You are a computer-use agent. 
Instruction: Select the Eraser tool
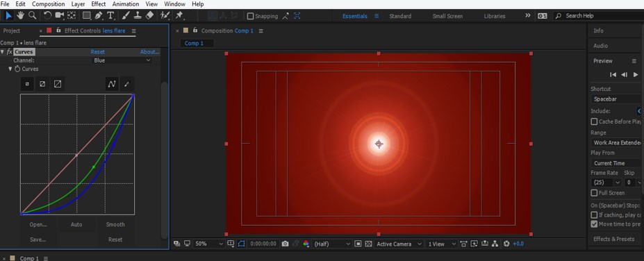pyautogui.click(x=149, y=15)
